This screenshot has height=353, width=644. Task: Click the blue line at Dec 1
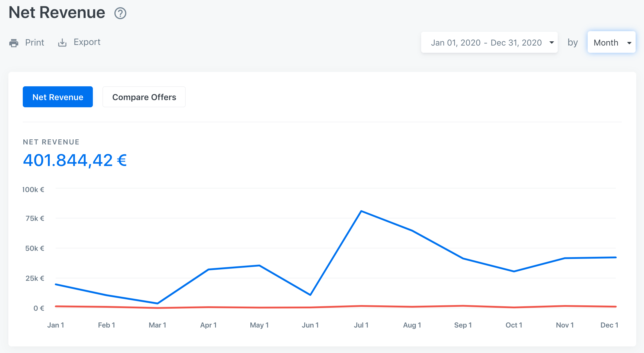click(x=615, y=257)
